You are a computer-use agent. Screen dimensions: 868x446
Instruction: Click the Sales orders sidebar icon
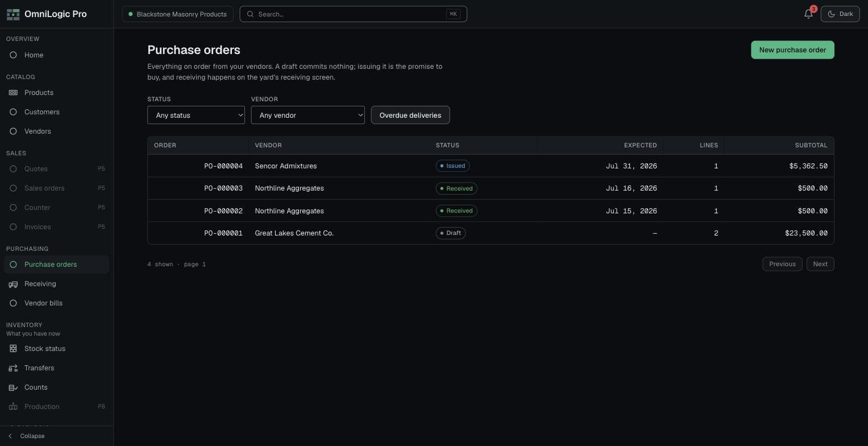[x=13, y=188]
